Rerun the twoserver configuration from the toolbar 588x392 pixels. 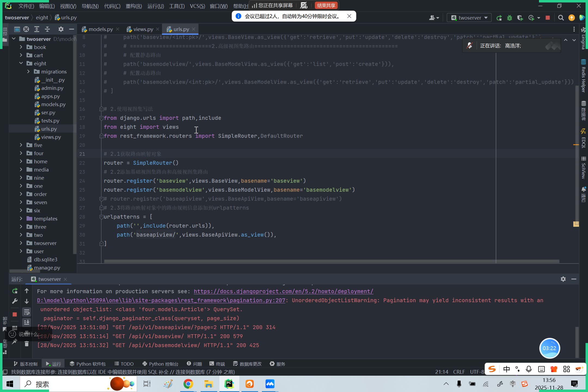pyautogui.click(x=499, y=18)
